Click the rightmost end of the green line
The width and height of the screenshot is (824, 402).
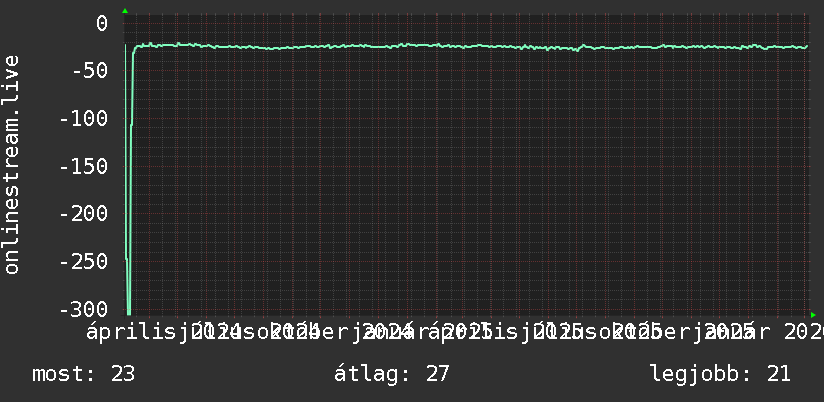pos(807,46)
